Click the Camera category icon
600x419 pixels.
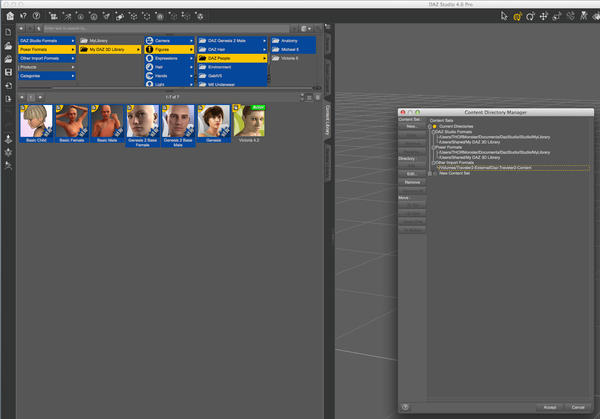click(150, 41)
